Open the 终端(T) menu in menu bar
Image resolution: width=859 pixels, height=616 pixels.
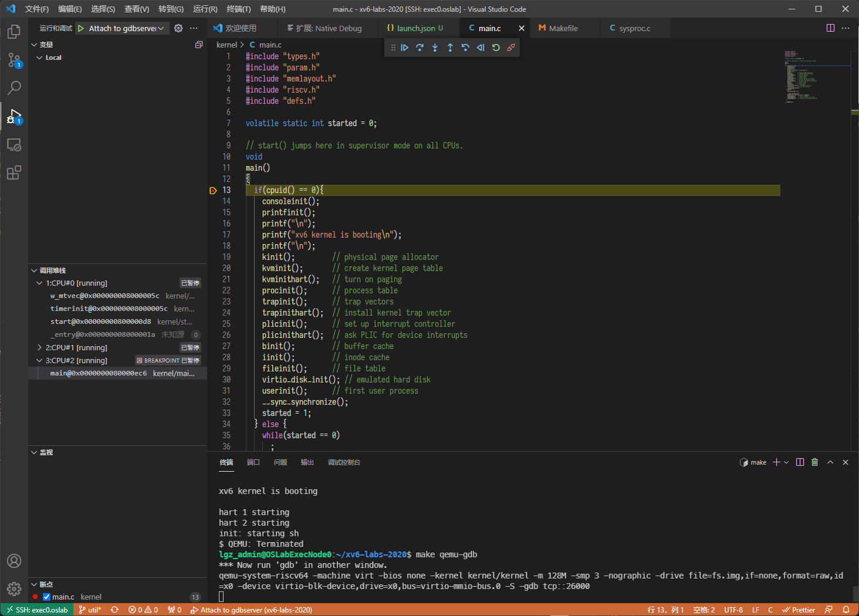point(238,9)
